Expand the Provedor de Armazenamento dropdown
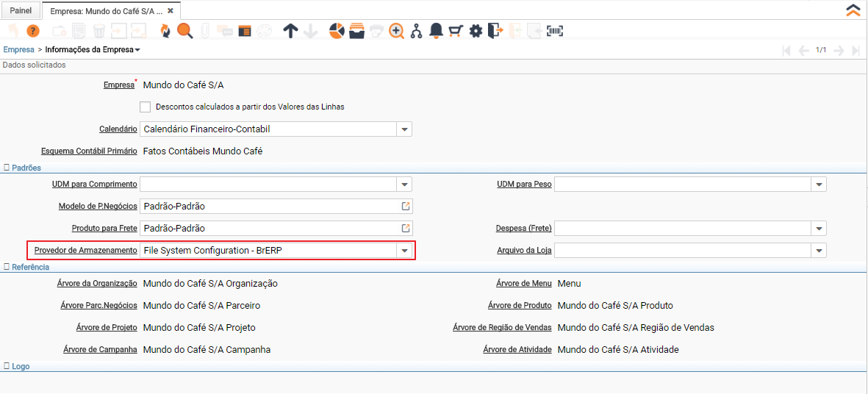868x394 pixels. tap(403, 251)
